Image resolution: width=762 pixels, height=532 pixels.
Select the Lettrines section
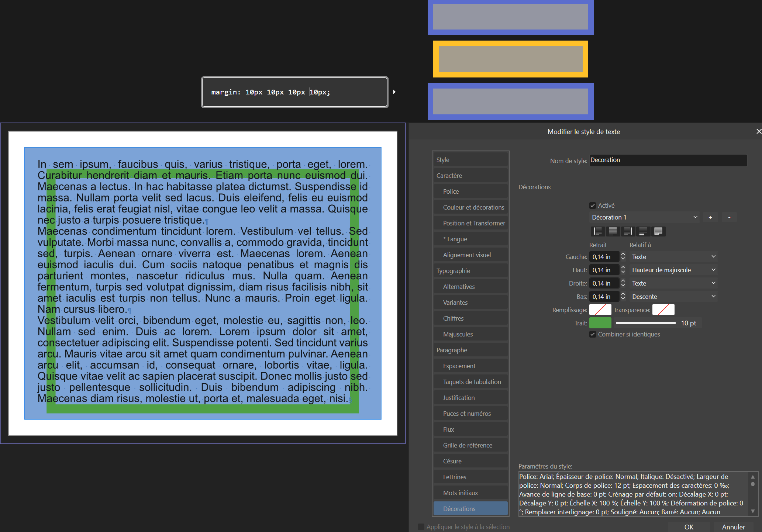click(x=470, y=477)
